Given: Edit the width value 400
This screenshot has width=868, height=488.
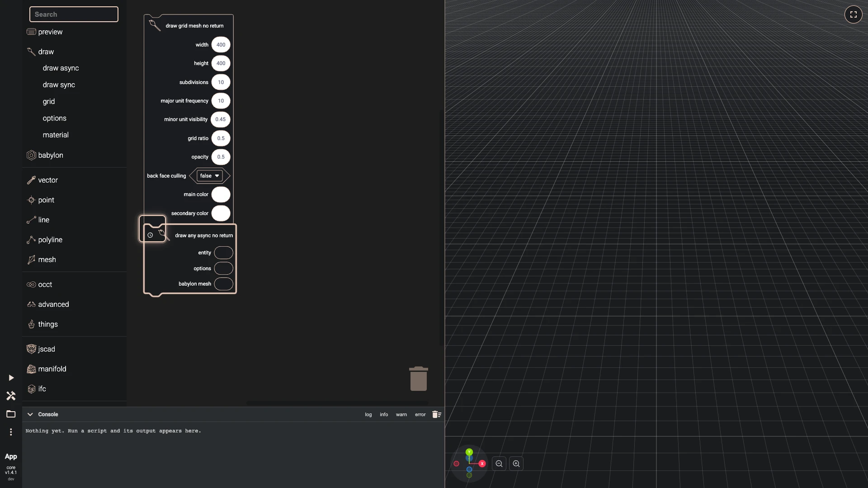Looking at the screenshot, I should (x=221, y=45).
